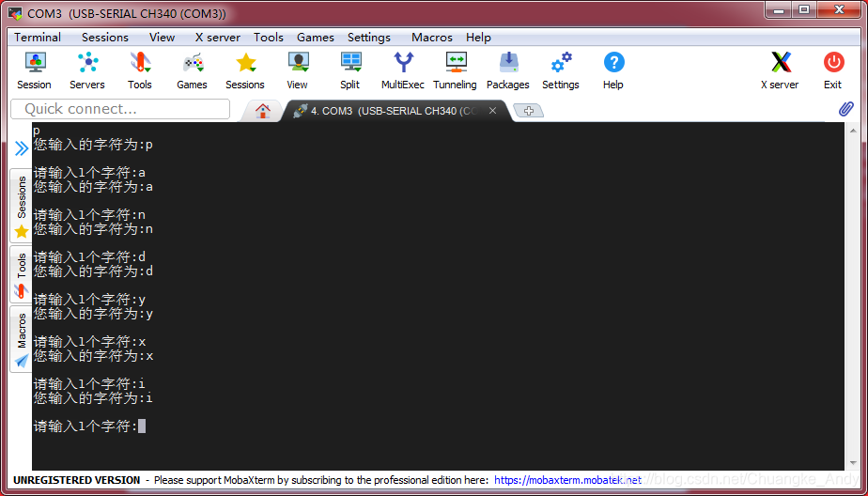
Task: Click the terminal cursor at the last prompt
Action: pos(142,426)
